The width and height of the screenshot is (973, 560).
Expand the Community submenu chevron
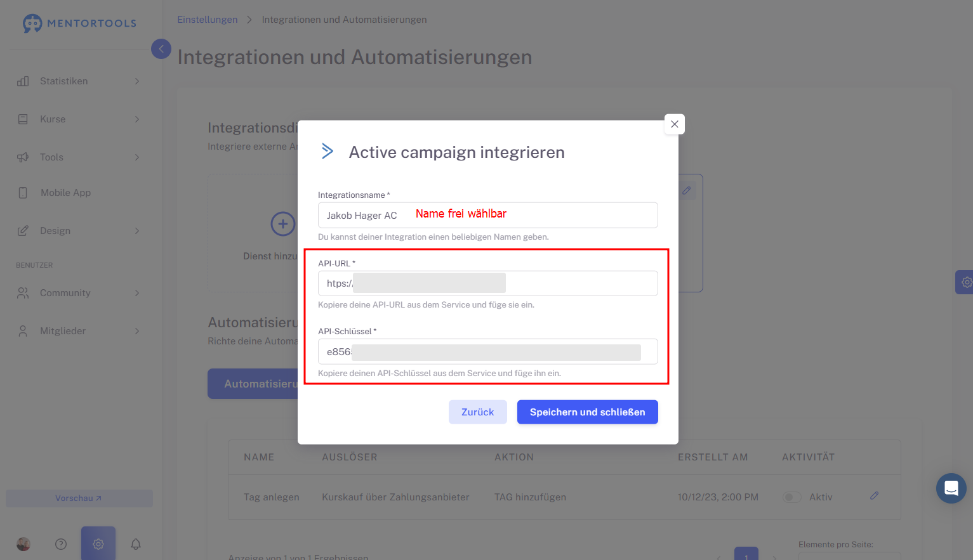pyautogui.click(x=137, y=293)
